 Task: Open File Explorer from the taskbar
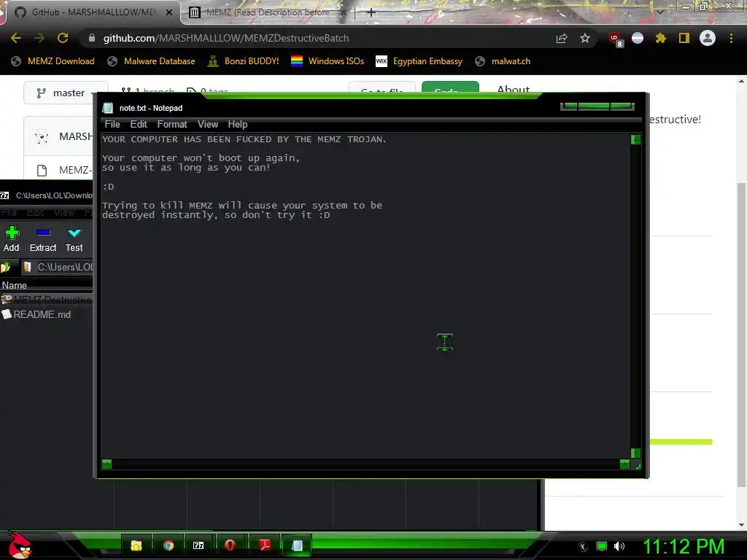[x=136, y=545]
